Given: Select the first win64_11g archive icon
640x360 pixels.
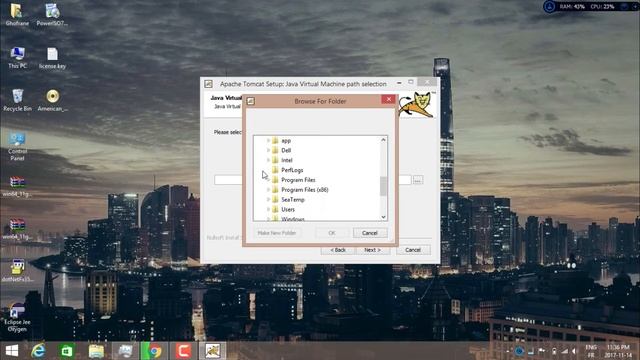Looking at the screenshot, I should (17, 187).
